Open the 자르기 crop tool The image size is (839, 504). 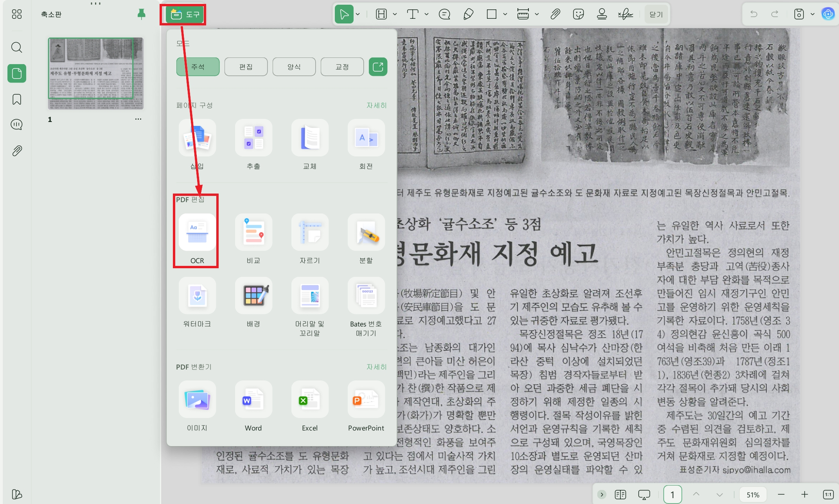click(310, 239)
